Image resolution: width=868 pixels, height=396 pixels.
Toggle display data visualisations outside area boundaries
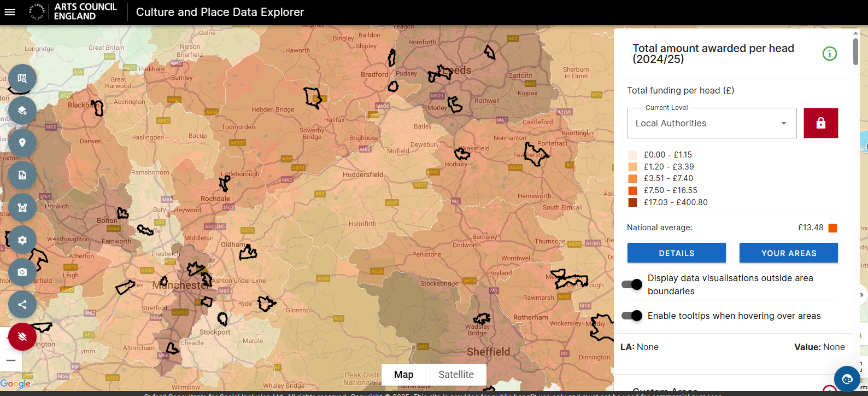632,284
